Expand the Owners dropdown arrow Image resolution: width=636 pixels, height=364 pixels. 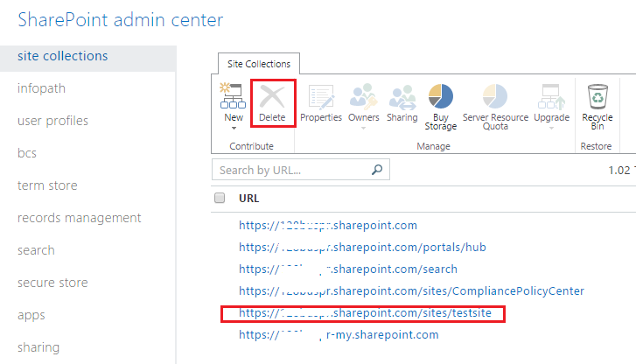click(x=363, y=129)
